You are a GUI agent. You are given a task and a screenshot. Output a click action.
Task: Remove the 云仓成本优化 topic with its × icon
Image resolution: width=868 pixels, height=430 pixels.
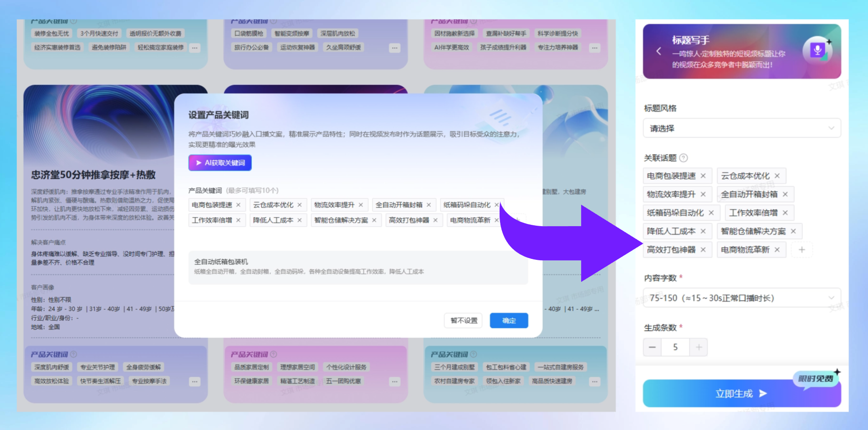pos(778,176)
